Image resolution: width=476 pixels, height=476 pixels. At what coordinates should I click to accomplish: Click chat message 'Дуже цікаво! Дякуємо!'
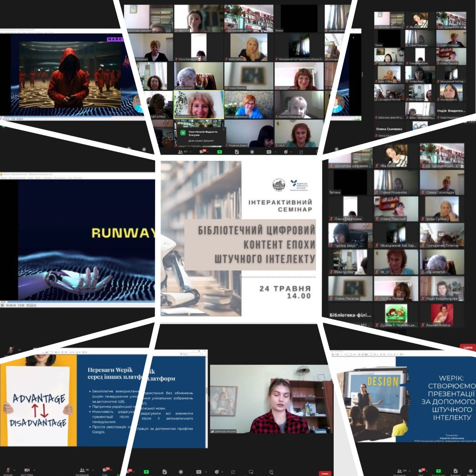[201, 140]
